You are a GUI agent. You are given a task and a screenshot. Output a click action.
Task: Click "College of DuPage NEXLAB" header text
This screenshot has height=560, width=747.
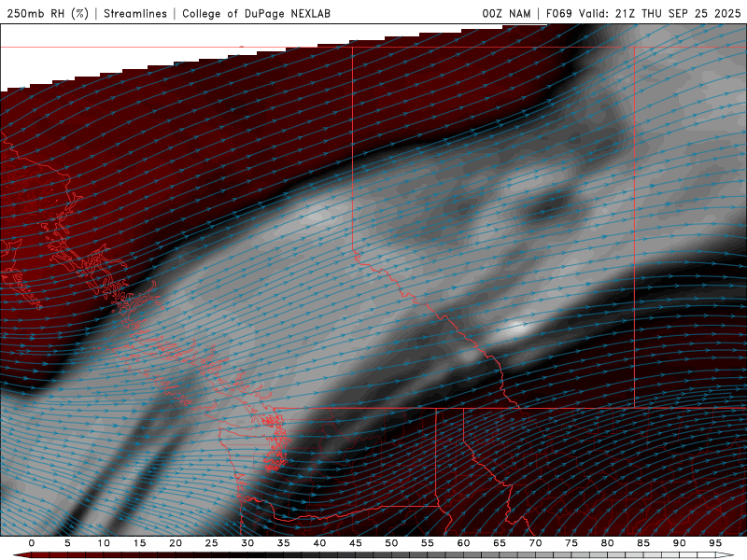click(x=256, y=13)
